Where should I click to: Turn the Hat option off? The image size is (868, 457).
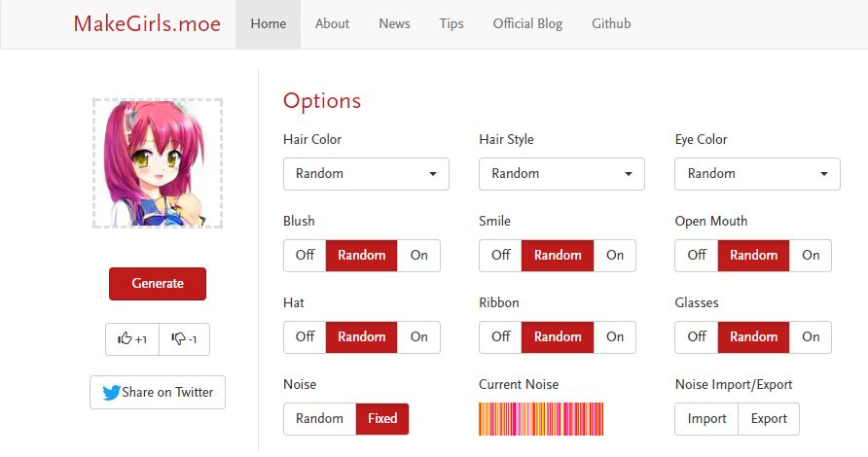[305, 337]
